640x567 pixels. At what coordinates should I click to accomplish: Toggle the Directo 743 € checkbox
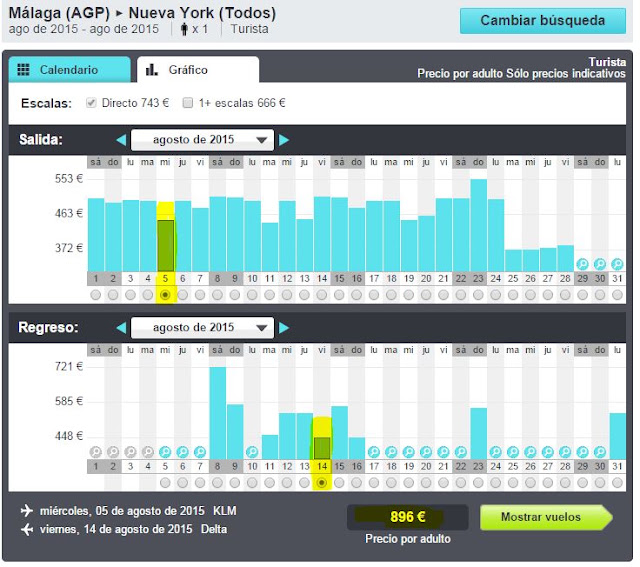91,103
